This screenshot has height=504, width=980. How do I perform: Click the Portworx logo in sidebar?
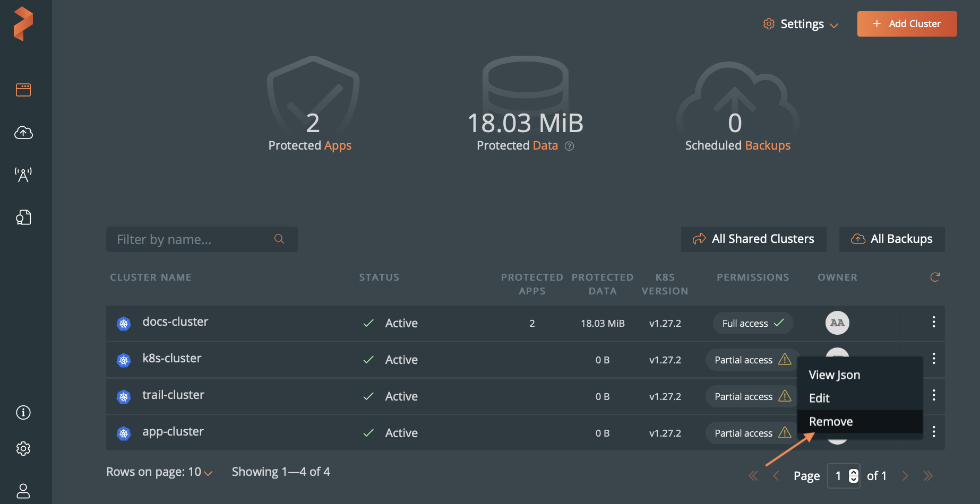tap(23, 24)
